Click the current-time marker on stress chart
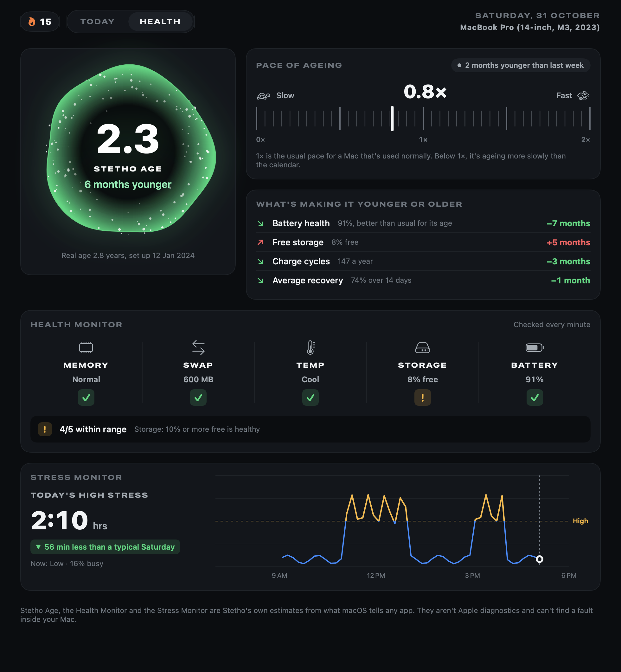Screen dimensions: 621x672 539,559
